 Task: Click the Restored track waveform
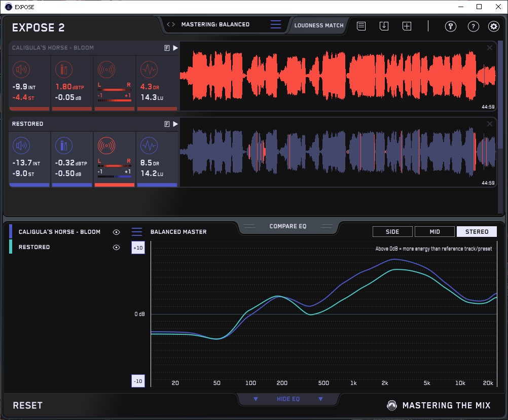(338, 152)
